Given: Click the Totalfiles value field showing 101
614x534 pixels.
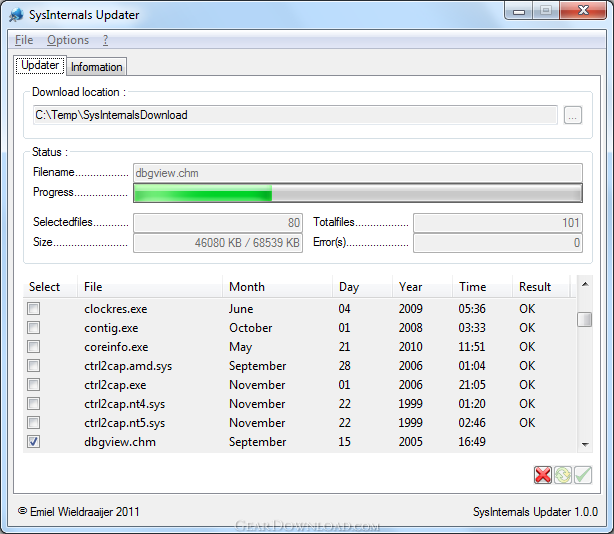Looking at the screenshot, I should pyautogui.click(x=498, y=223).
